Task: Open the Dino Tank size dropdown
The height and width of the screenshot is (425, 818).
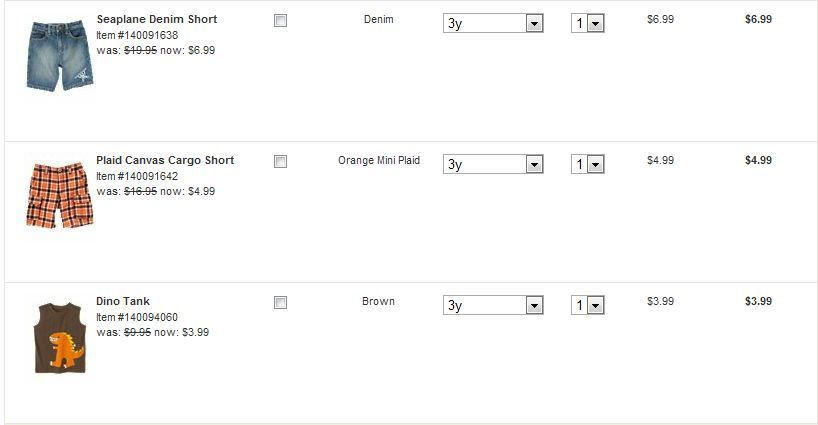Action: click(x=493, y=305)
